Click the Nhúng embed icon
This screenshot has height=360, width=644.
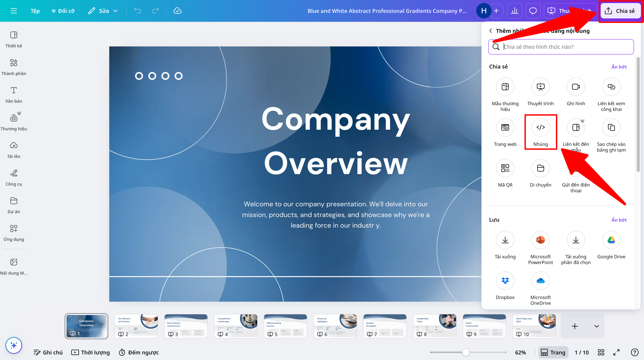(540, 127)
